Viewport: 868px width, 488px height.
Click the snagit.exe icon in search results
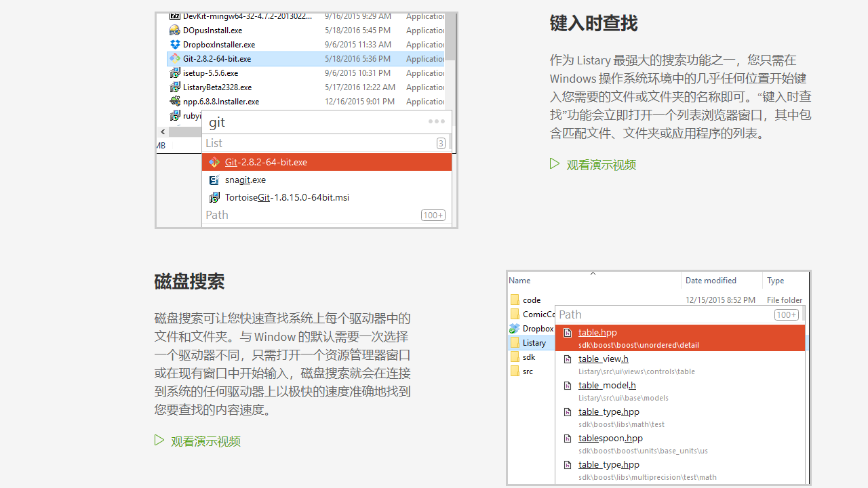tap(214, 180)
